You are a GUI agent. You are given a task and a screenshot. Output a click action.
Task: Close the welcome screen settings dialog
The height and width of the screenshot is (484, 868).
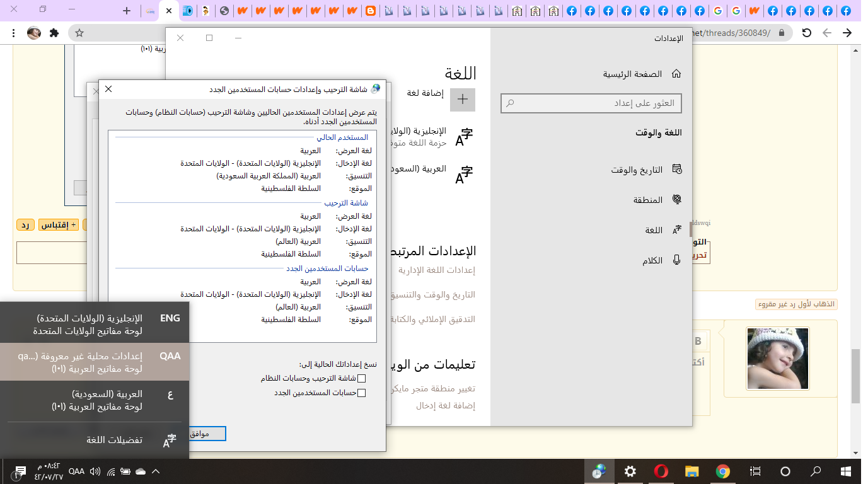[x=108, y=89]
